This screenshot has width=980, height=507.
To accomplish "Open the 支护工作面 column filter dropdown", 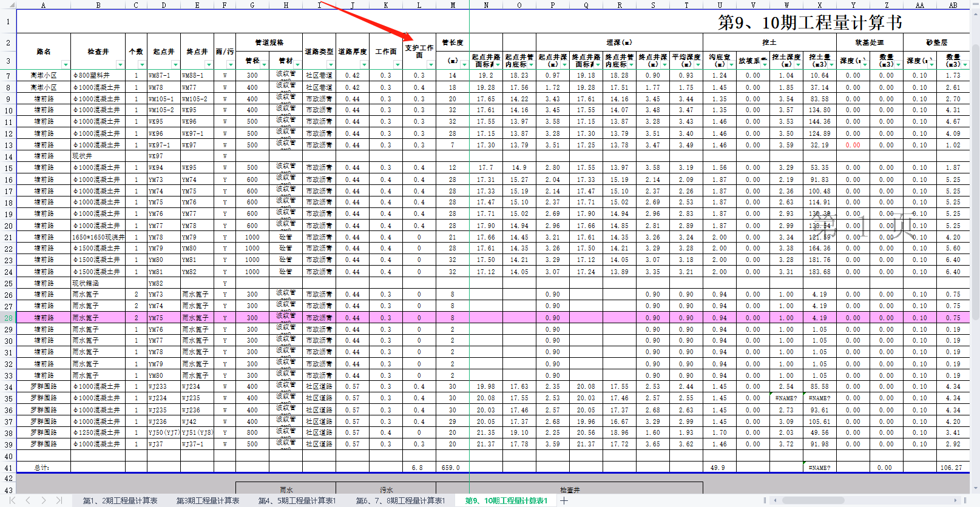I will 431,64.
